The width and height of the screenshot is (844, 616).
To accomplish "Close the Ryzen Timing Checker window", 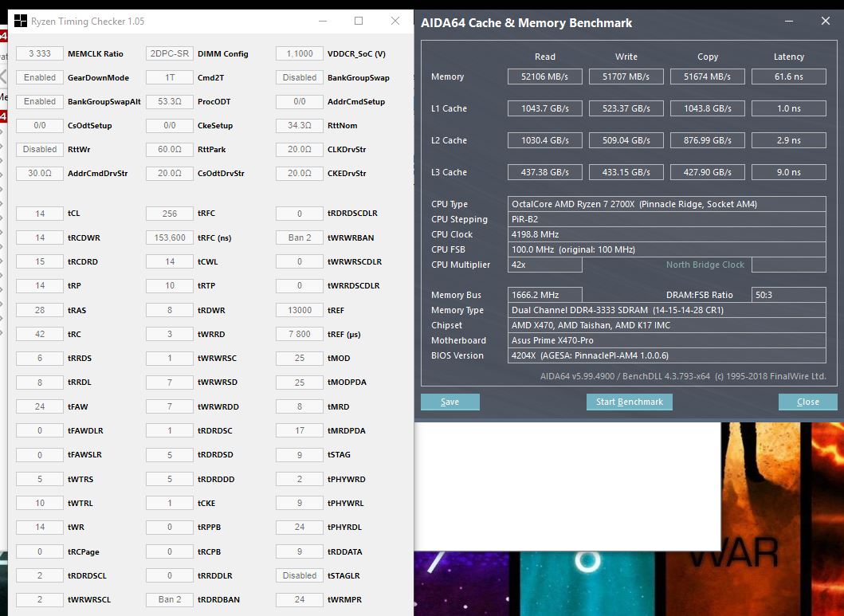I will pos(395,21).
